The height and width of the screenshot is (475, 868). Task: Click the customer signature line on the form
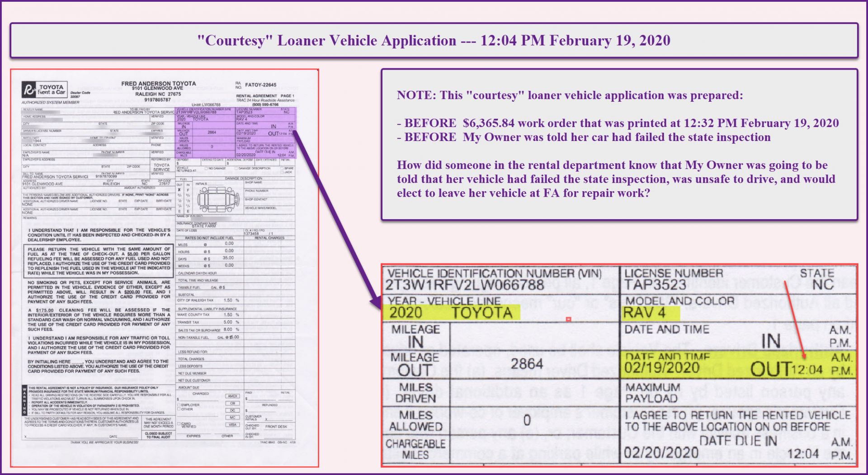[66, 437]
